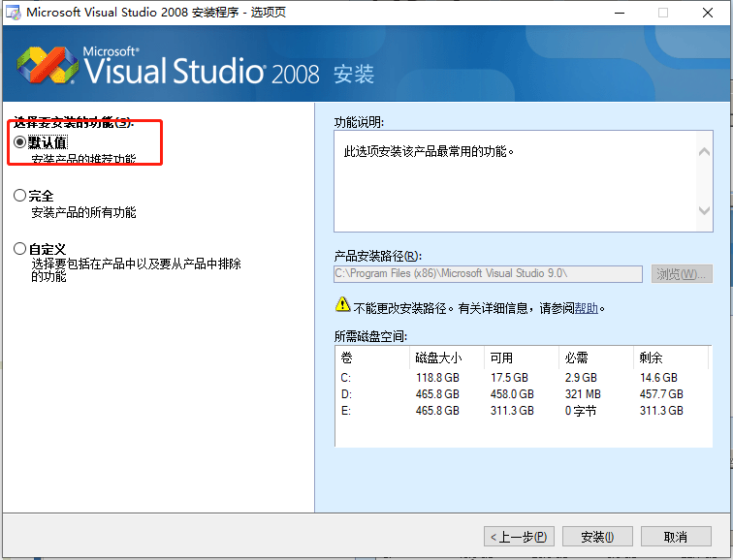Viewport: 733px width, 560px height.
Task: Click the yellow warning triangle icon
Action: point(342,304)
